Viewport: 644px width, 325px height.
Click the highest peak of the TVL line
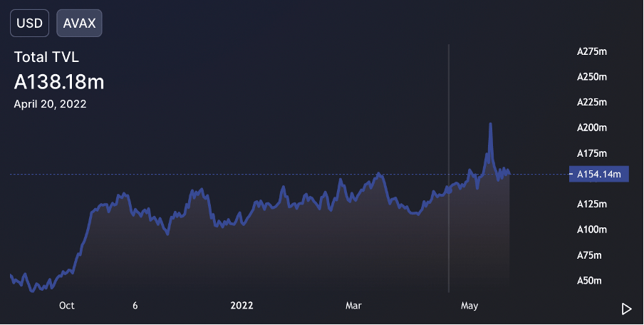tap(490, 124)
